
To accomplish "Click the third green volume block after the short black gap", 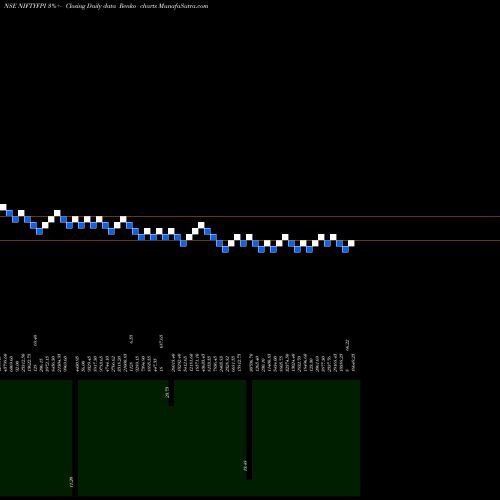I will coord(210,438).
